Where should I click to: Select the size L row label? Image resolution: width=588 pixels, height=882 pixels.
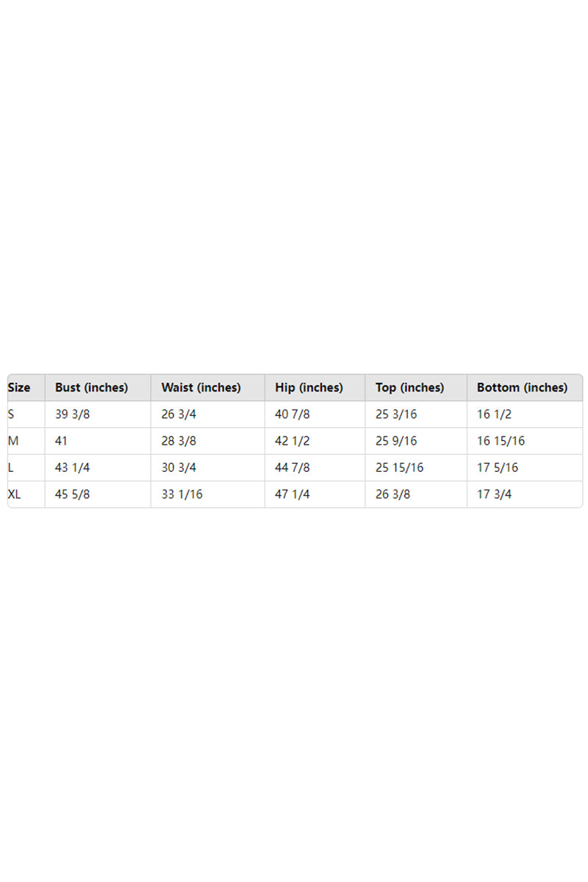(11, 467)
